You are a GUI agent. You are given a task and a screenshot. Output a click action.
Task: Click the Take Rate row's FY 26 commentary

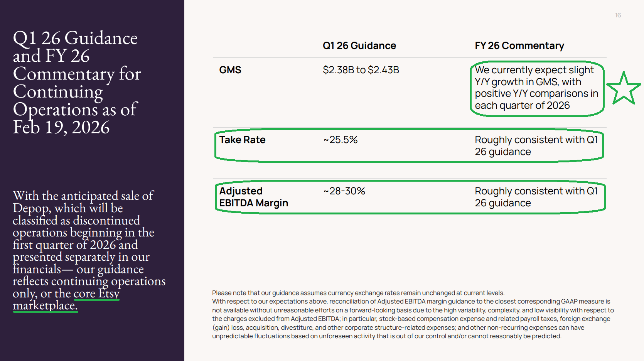pos(536,146)
